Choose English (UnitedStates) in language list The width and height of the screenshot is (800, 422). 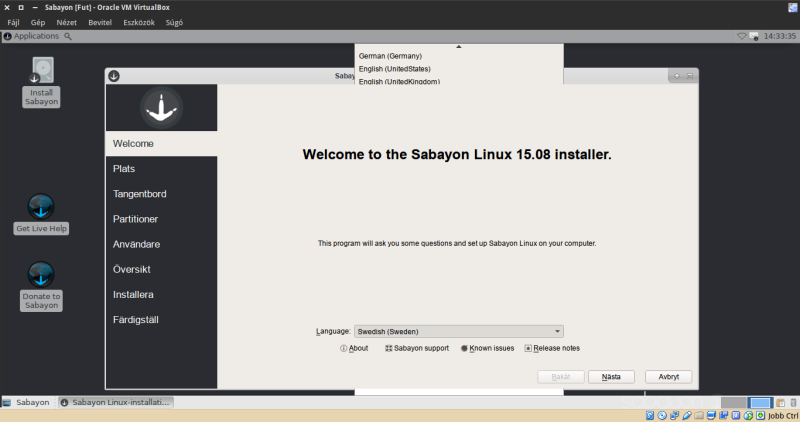(x=394, y=69)
